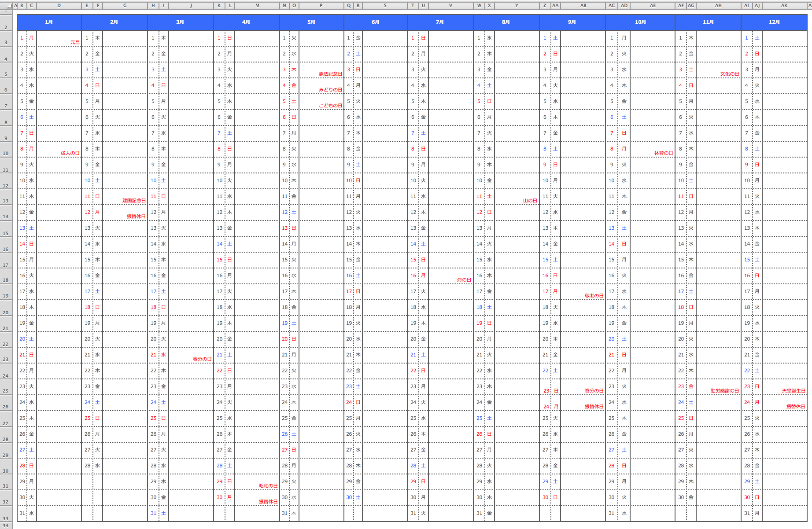Image resolution: width=812 pixels, height=529 pixels.
Task: Click the 天皇誕生日 holiday label
Action: coord(794,391)
